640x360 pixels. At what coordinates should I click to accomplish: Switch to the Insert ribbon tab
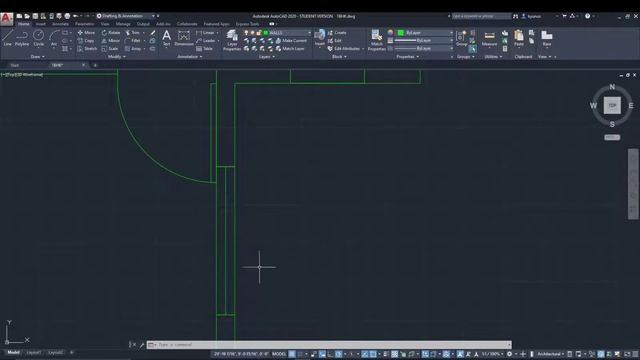click(40, 24)
